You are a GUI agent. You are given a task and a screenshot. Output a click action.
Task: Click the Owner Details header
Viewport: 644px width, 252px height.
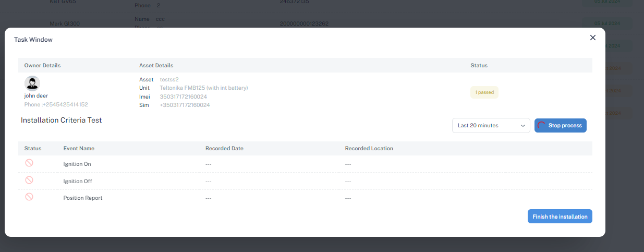pos(42,65)
